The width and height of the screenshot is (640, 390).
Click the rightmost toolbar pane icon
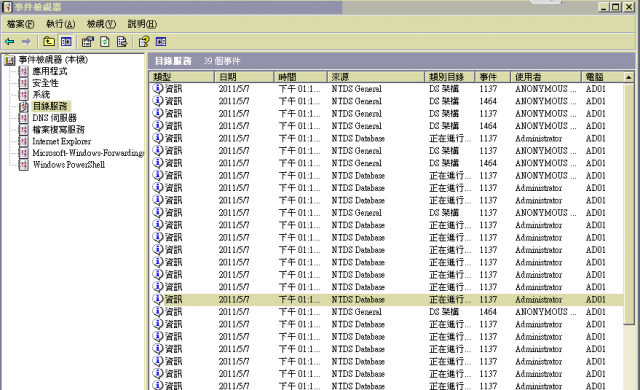(x=161, y=42)
